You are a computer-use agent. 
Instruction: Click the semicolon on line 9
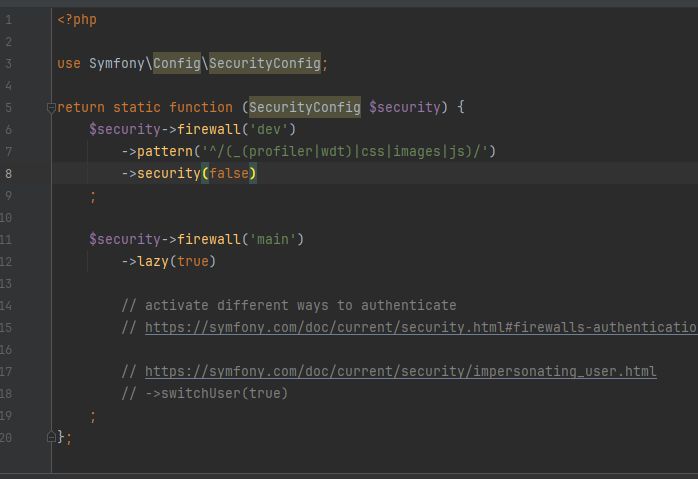click(x=93, y=196)
